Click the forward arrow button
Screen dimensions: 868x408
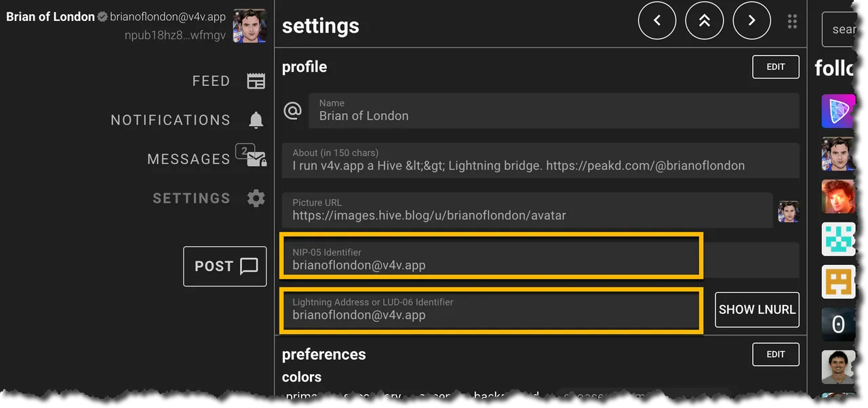751,20
